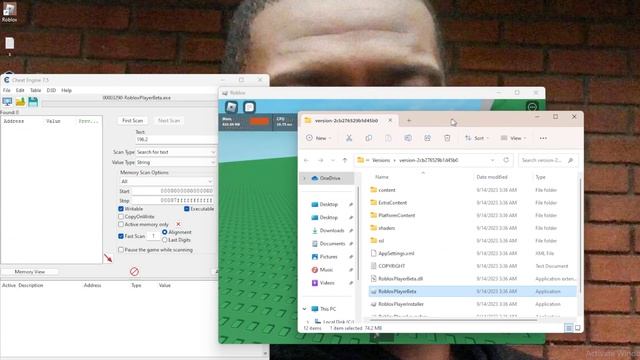Click Next Scan button
The height and width of the screenshot is (360, 640).
click(169, 120)
